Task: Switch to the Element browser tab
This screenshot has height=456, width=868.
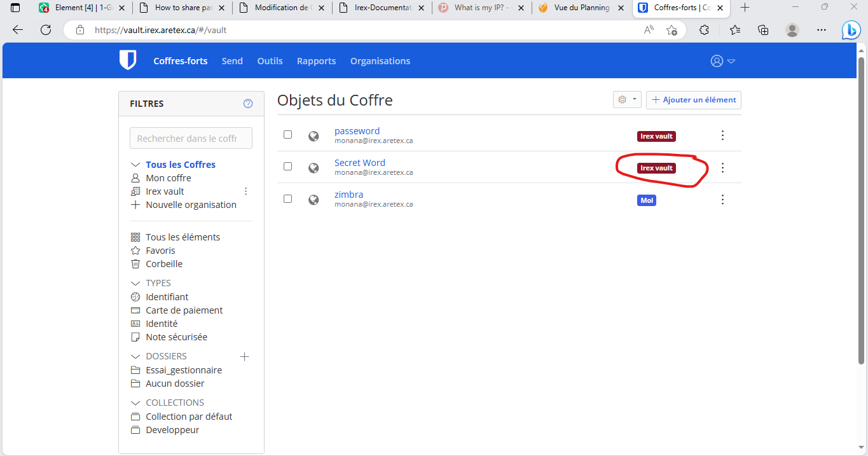Action: [x=82, y=8]
